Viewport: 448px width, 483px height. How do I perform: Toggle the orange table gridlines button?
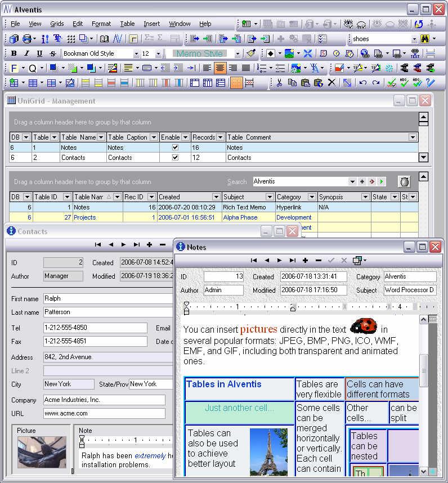(x=236, y=83)
